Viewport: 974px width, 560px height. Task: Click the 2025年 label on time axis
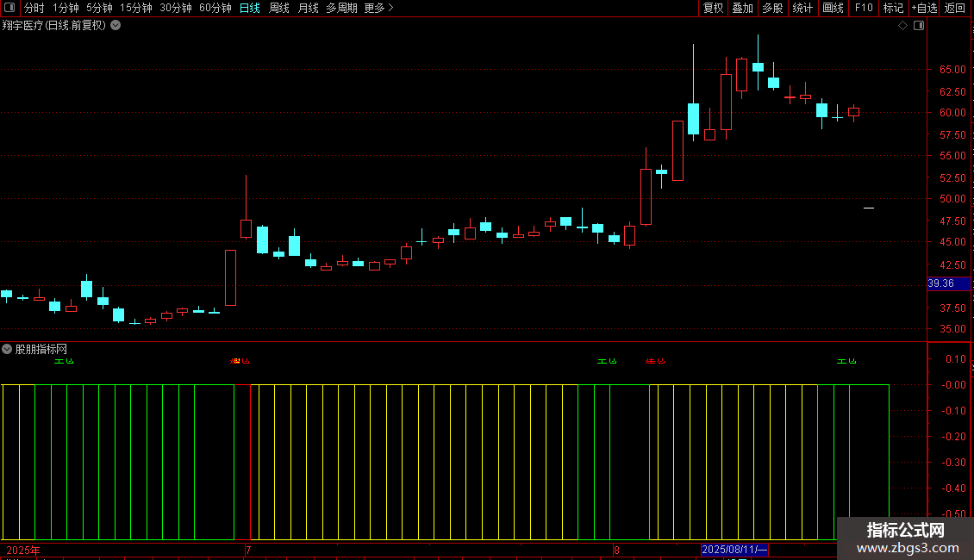[x=23, y=550]
